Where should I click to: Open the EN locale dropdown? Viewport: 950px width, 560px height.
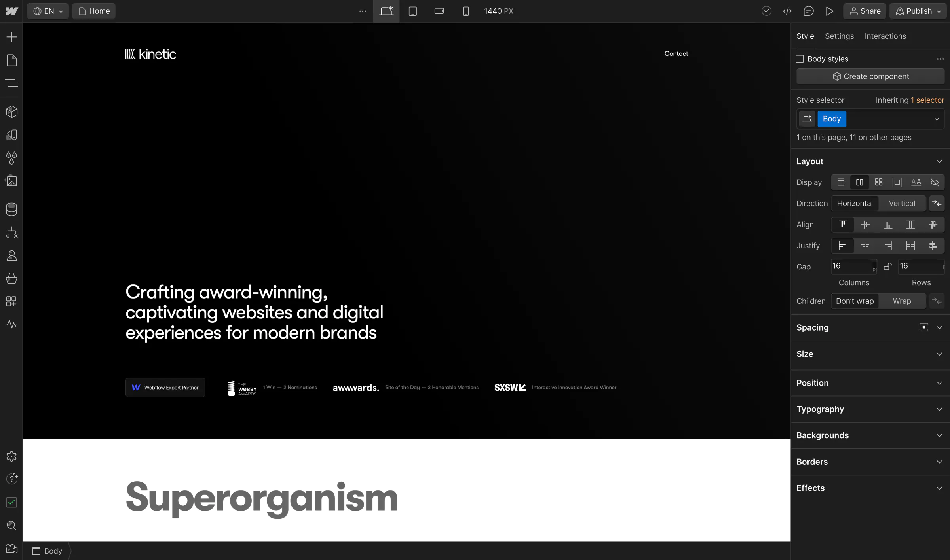pos(48,11)
